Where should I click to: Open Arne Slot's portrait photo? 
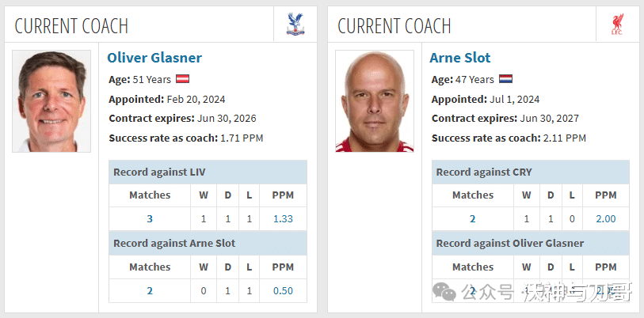(374, 101)
